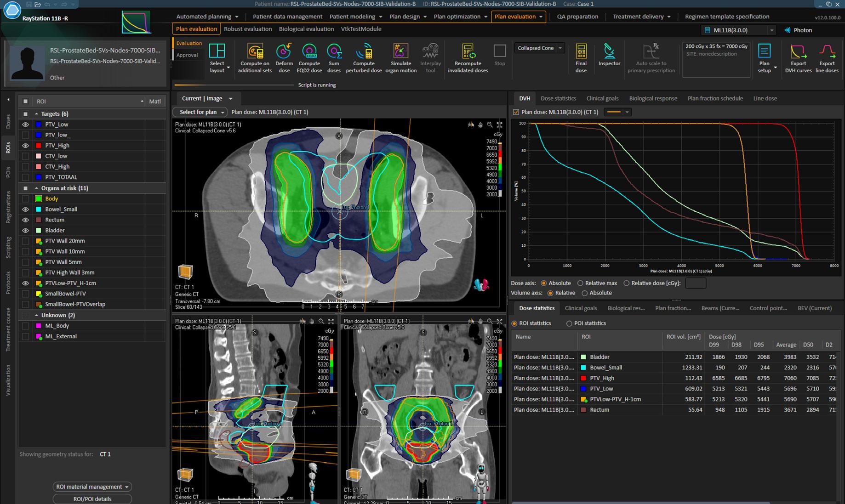Open the Sum doses tool
The width and height of the screenshot is (845, 504).
(x=334, y=58)
